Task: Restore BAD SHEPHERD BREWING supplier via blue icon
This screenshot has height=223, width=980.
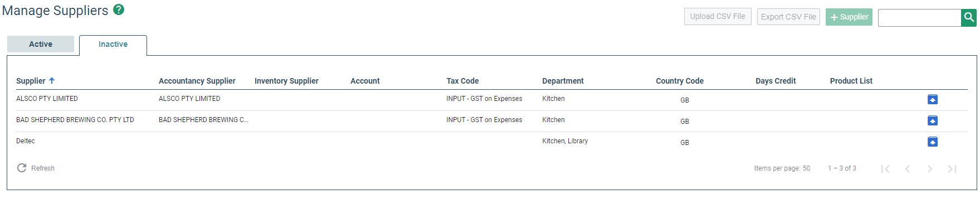Action: coord(933,120)
